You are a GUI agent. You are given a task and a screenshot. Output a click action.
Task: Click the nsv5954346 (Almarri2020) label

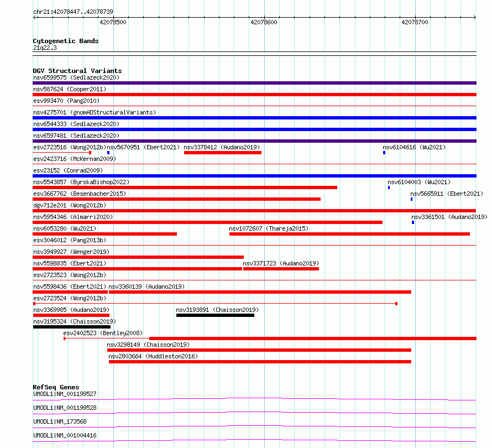point(73,217)
